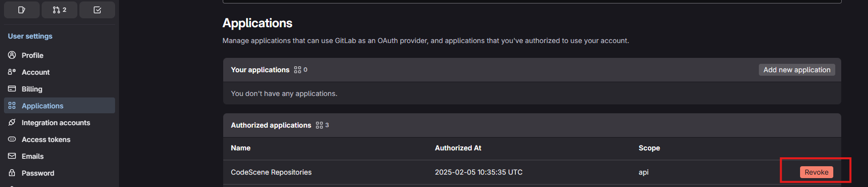Image resolution: width=868 pixels, height=187 pixels.
Task: Select Applications in the sidebar
Action: (60, 105)
